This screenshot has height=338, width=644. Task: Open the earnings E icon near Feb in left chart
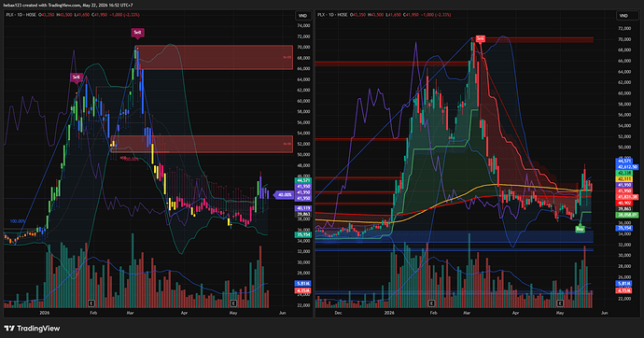click(91, 303)
